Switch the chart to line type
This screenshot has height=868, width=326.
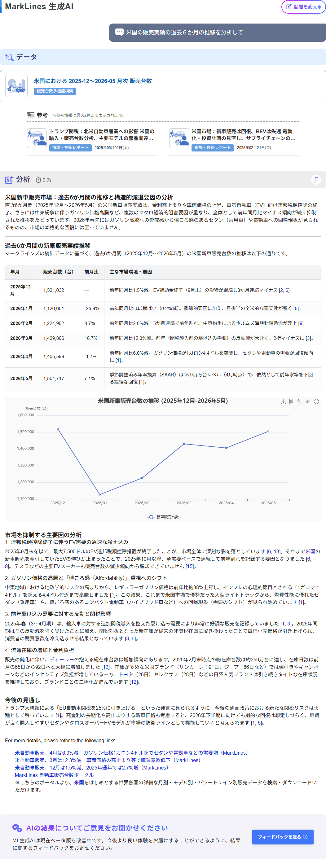tap(299, 401)
